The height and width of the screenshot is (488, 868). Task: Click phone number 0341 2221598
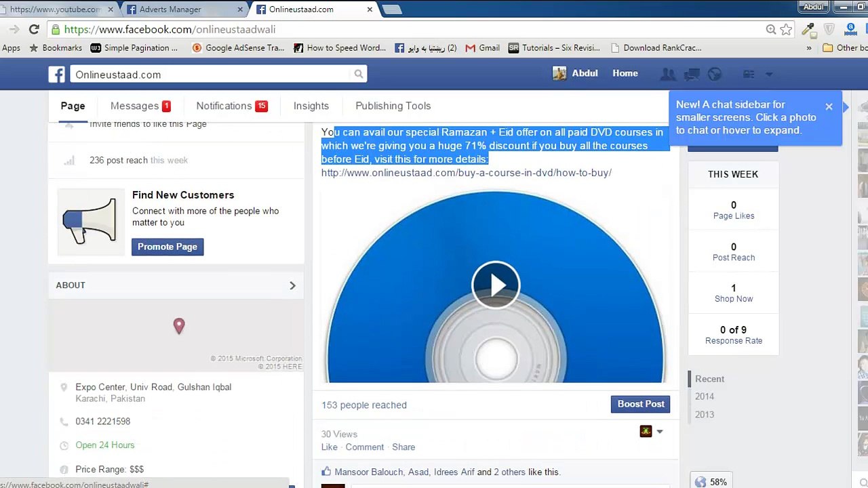102,421
